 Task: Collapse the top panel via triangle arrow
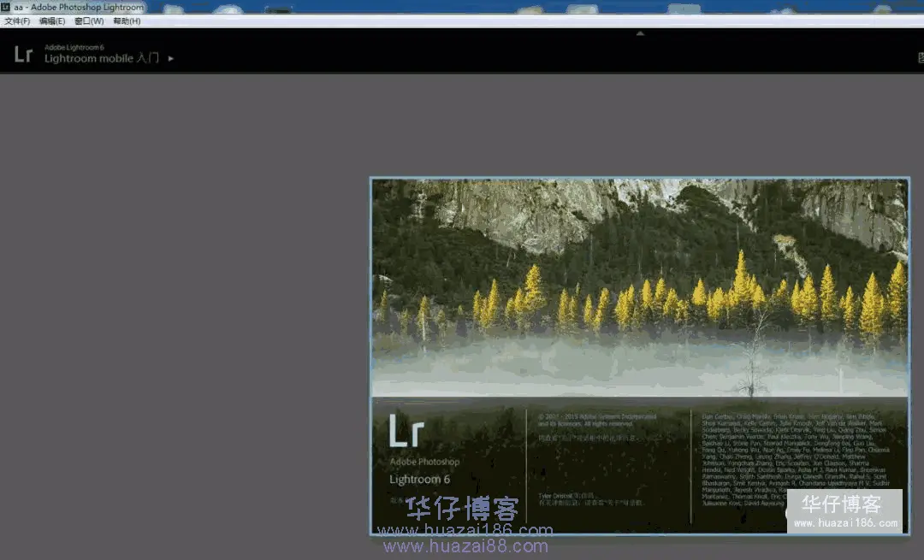click(x=640, y=33)
